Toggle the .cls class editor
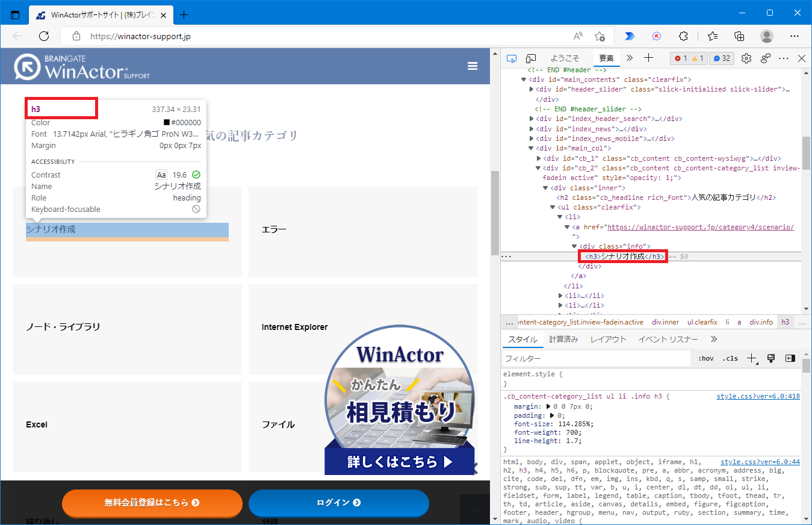Screen dimensions: 812x525 point(730,358)
